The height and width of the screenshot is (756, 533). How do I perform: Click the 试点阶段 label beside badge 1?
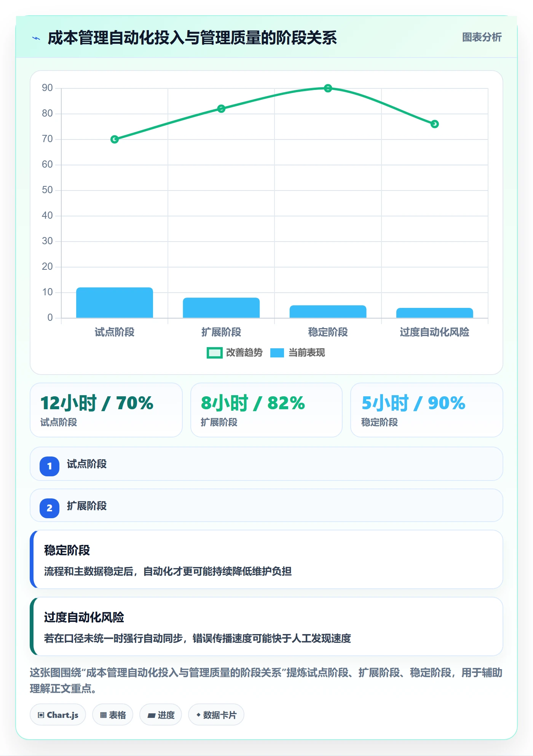point(87,464)
